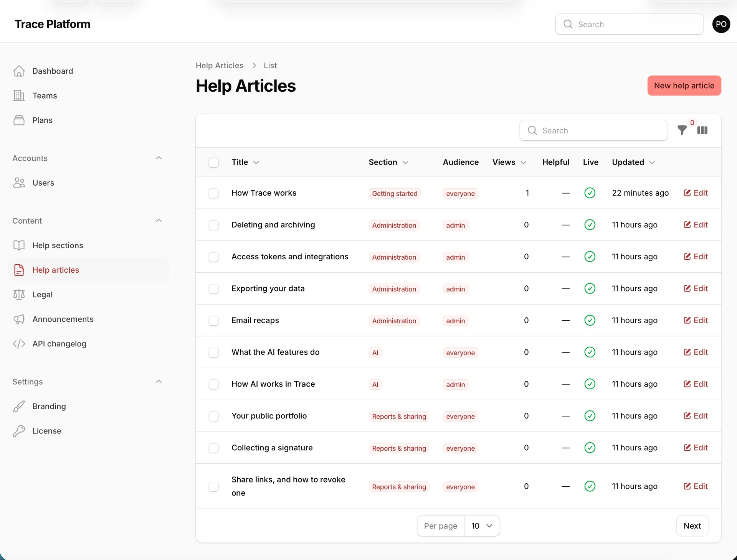Screen dimensions: 737x560
Task: Check the What the AI features do row
Action: click(213, 352)
